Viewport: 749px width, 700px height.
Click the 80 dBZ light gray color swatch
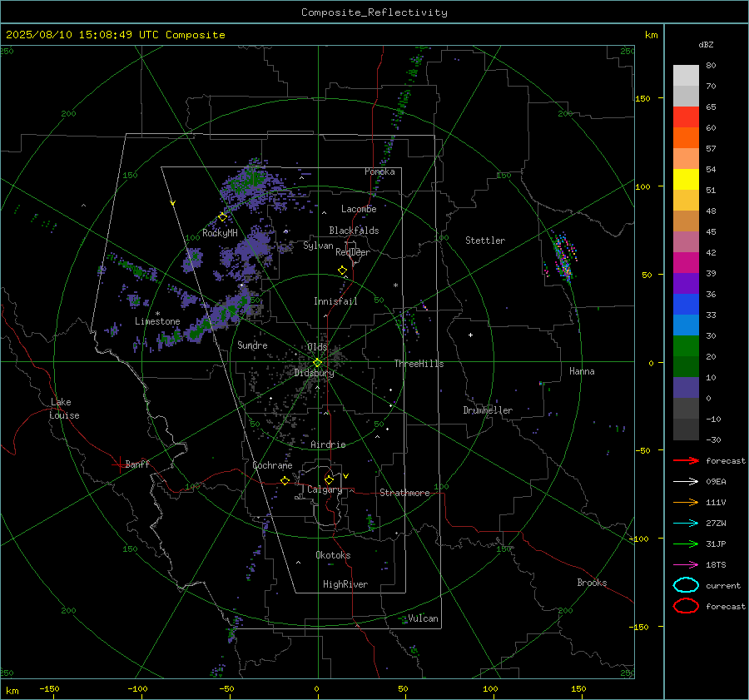click(x=686, y=75)
